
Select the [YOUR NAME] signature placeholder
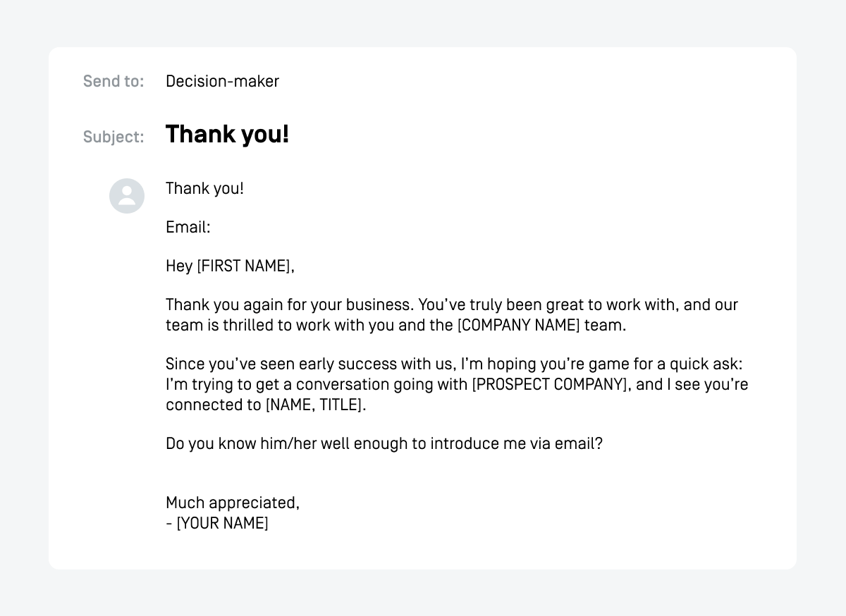[x=222, y=524]
